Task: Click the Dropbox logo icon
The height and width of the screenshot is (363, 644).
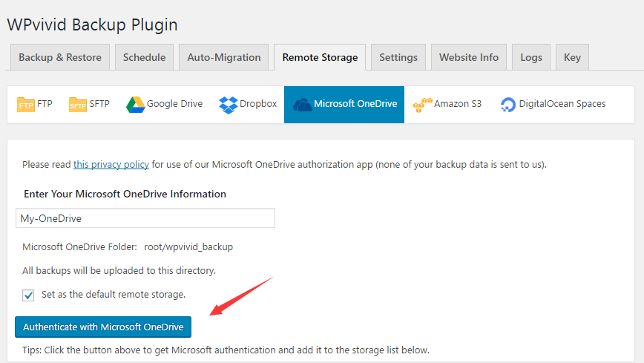Action: 229,105
